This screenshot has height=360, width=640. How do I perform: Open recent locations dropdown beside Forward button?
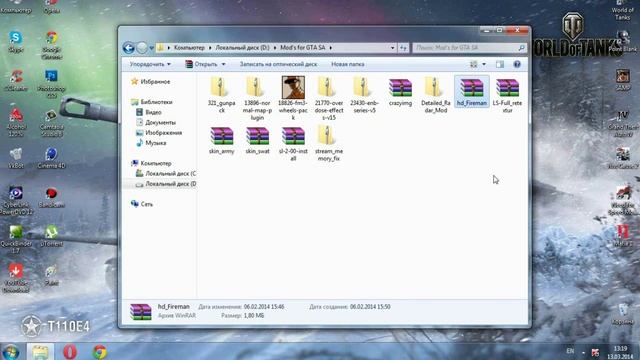coord(151,48)
